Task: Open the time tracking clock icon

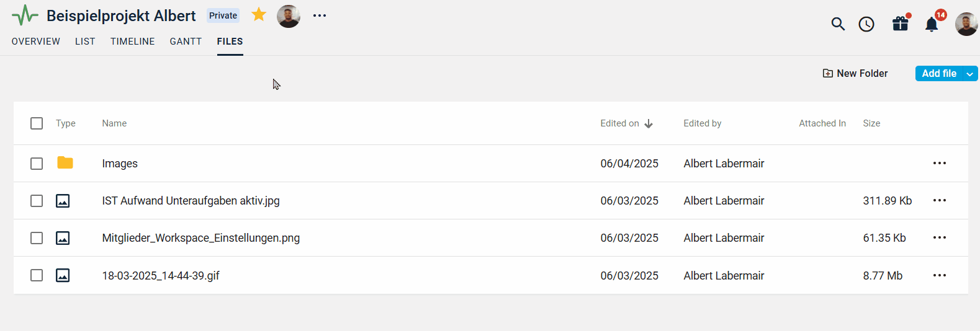Action: [x=866, y=24]
